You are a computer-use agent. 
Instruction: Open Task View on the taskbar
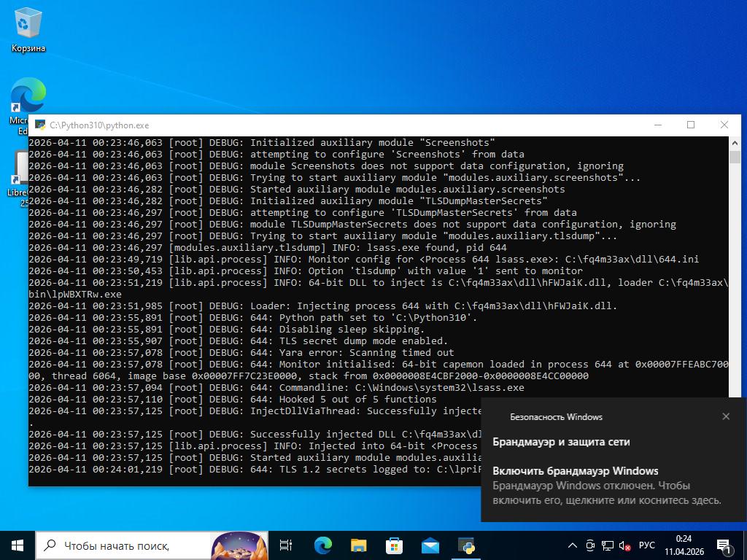coord(286,545)
